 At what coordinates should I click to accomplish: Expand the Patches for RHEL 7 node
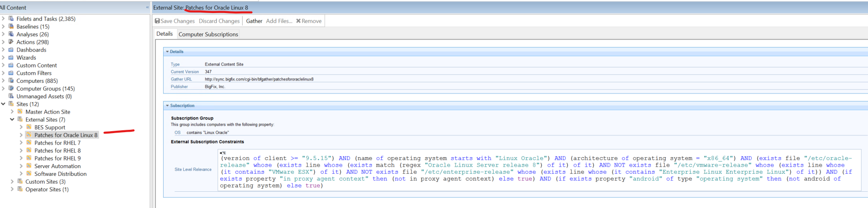[21, 143]
